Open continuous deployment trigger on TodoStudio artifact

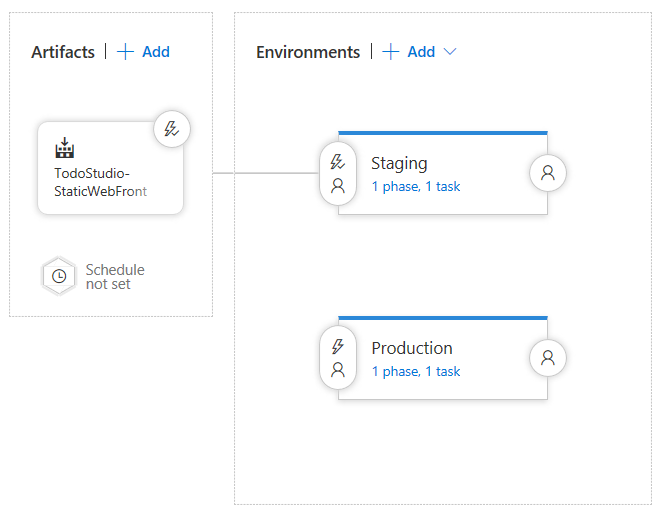click(172, 129)
